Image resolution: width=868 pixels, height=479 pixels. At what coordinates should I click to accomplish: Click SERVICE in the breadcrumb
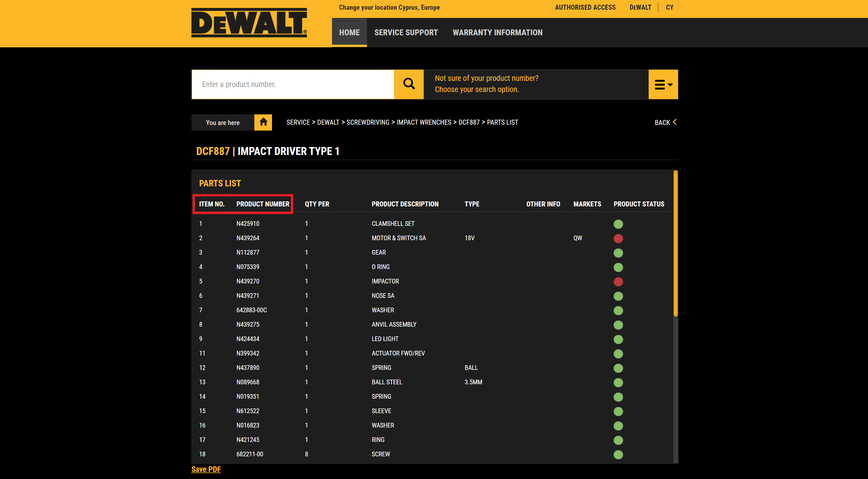pos(298,122)
